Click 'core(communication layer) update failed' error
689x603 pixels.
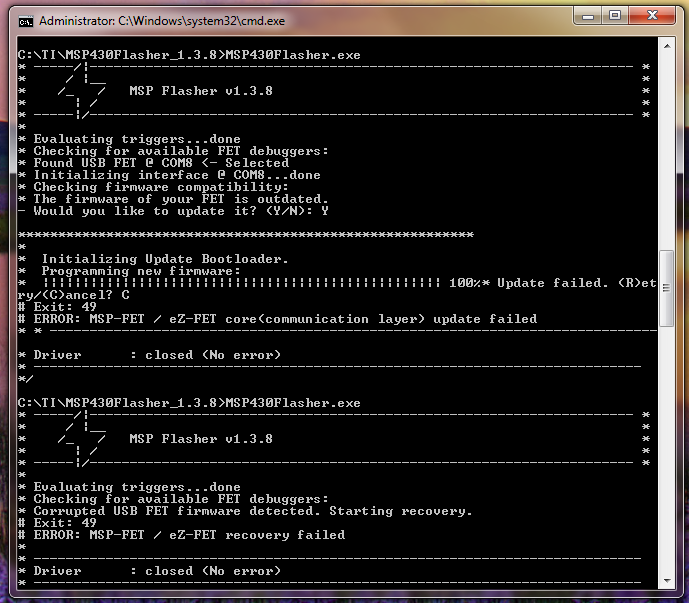point(381,319)
